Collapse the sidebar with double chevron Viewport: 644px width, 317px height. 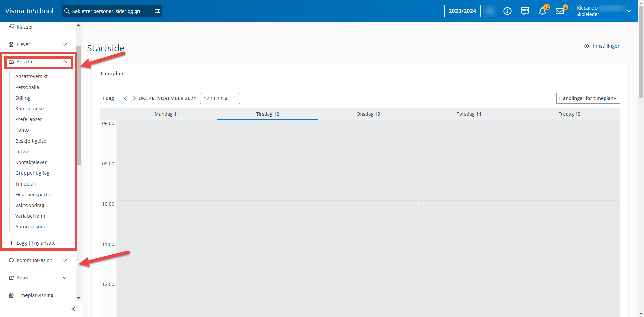[x=73, y=309]
